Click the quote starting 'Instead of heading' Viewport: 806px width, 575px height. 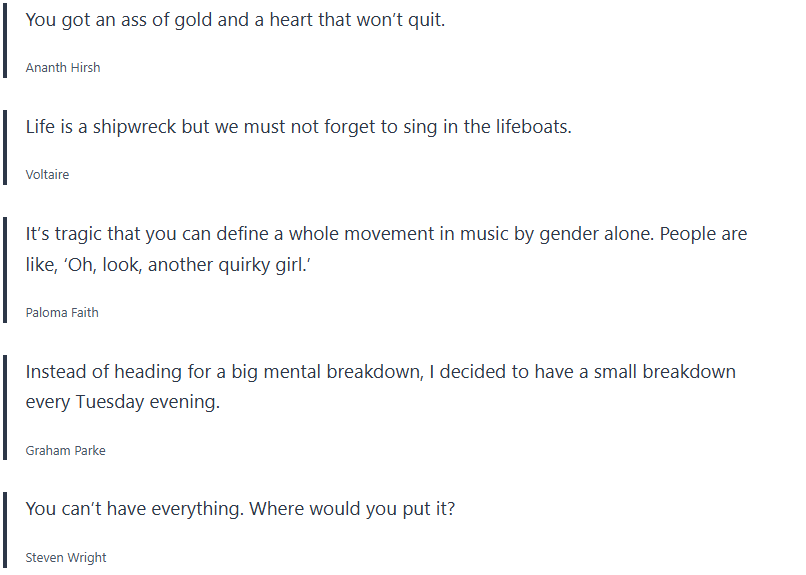[380, 372]
